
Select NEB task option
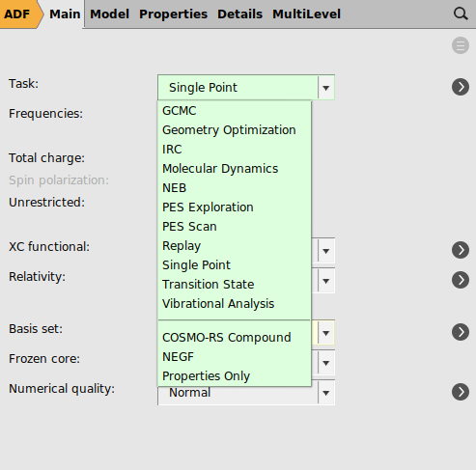tap(235, 188)
